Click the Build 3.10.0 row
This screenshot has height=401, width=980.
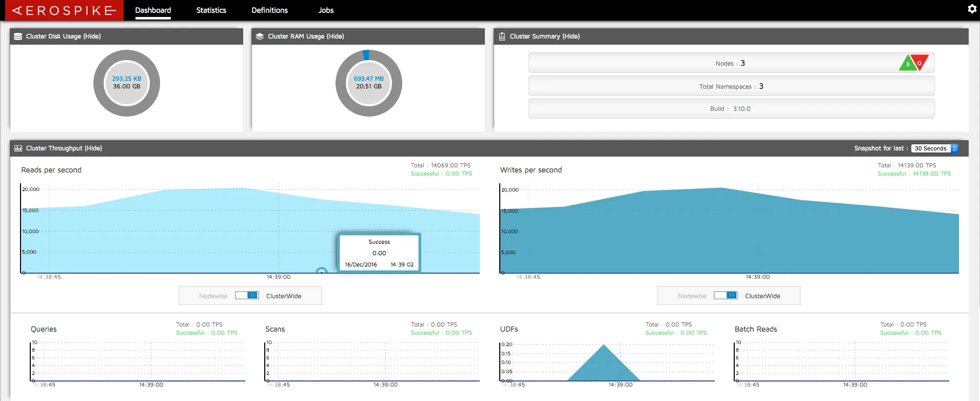[731, 109]
